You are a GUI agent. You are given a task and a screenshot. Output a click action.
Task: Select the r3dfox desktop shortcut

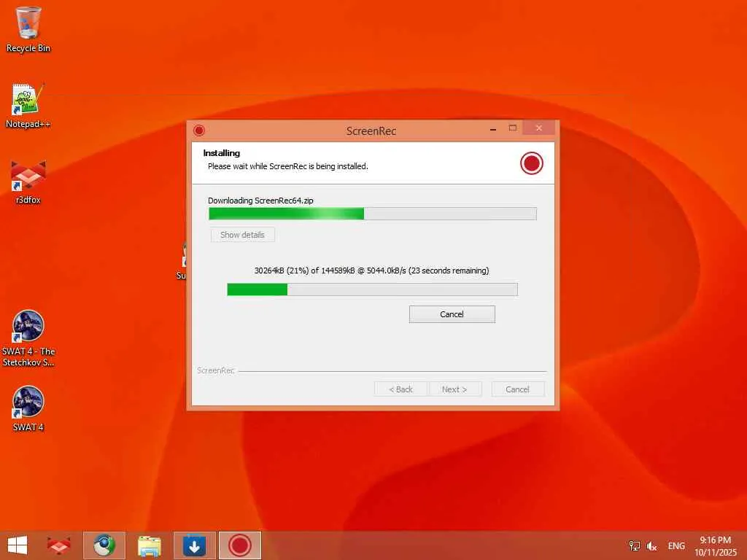click(28, 182)
